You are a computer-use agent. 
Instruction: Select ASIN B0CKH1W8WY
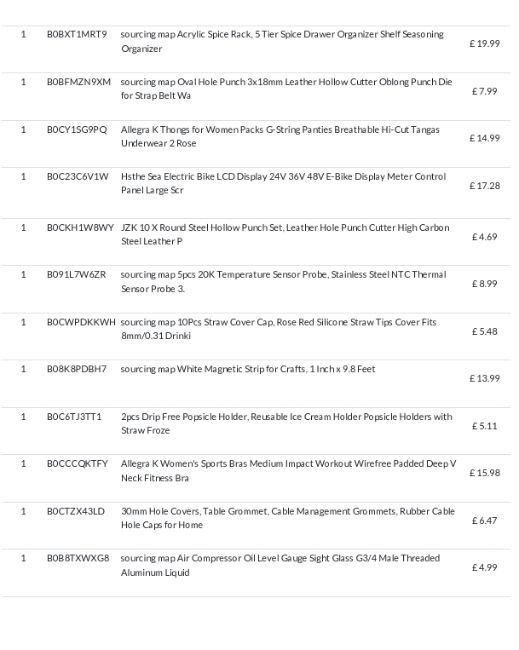(x=80, y=227)
